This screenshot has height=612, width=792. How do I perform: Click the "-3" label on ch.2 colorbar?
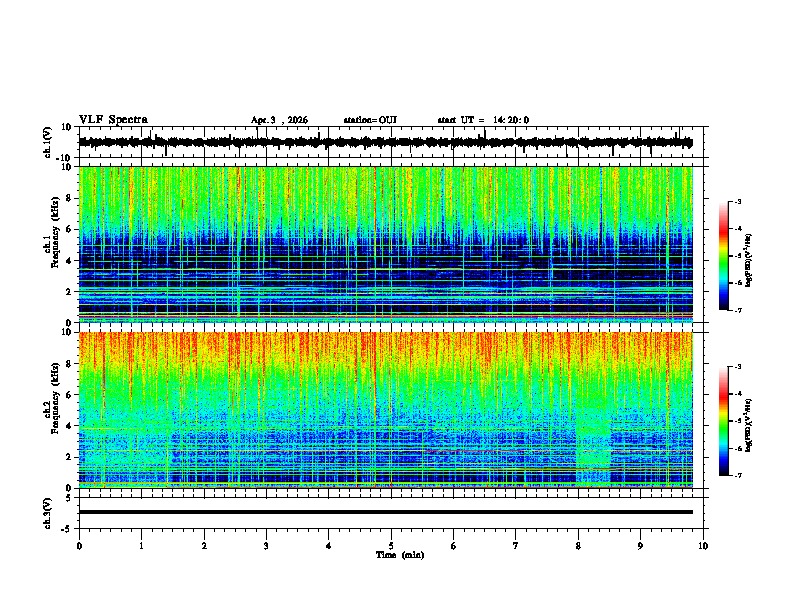[737, 367]
